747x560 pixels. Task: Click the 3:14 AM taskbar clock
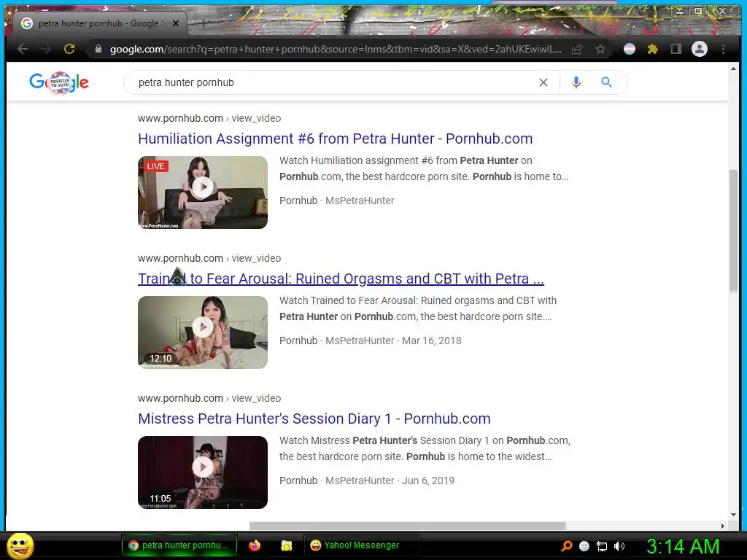(x=683, y=546)
